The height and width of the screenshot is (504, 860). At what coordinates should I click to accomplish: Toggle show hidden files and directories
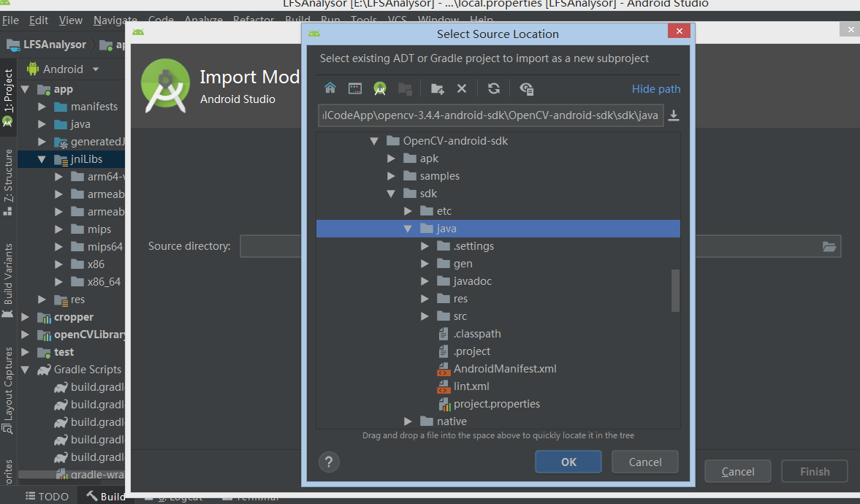tap(527, 88)
